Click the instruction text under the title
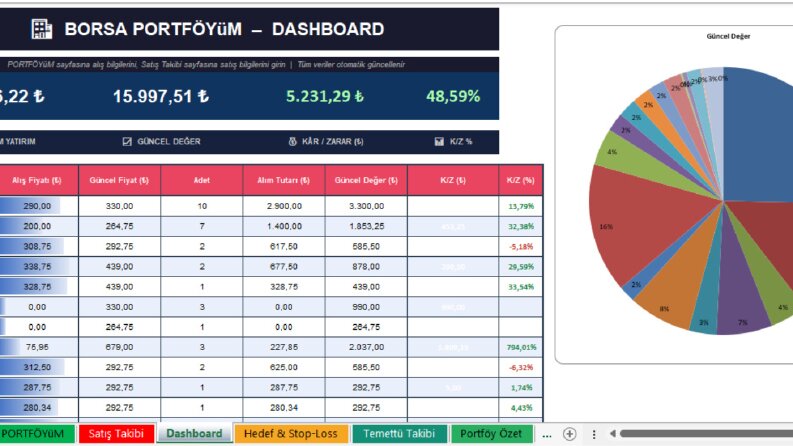The width and height of the screenshot is (793, 446). [x=206, y=64]
